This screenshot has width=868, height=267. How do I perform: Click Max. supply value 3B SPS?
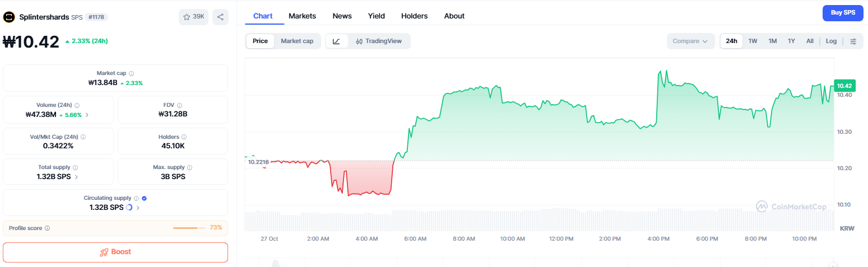point(173,177)
